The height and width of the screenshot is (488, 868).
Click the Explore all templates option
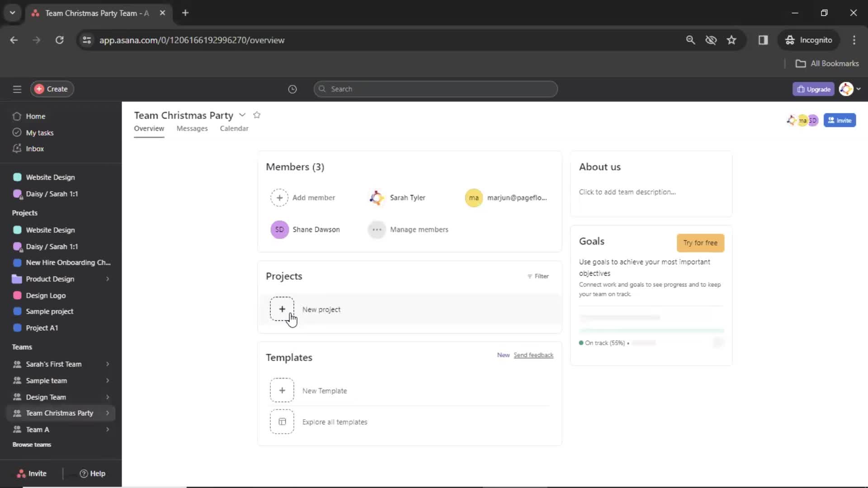click(x=334, y=421)
